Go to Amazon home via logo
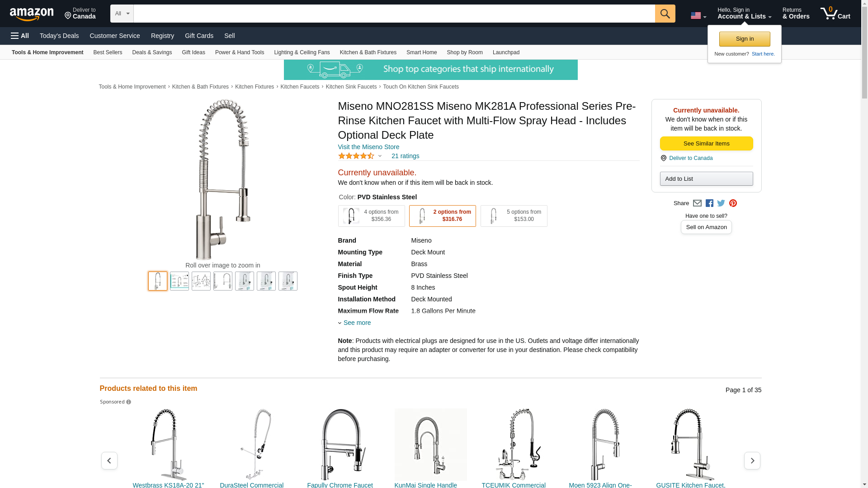The image size is (868, 488). 32,14
